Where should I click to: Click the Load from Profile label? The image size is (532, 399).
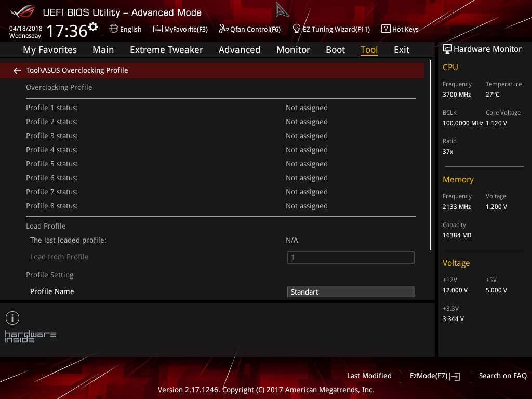[x=59, y=257]
